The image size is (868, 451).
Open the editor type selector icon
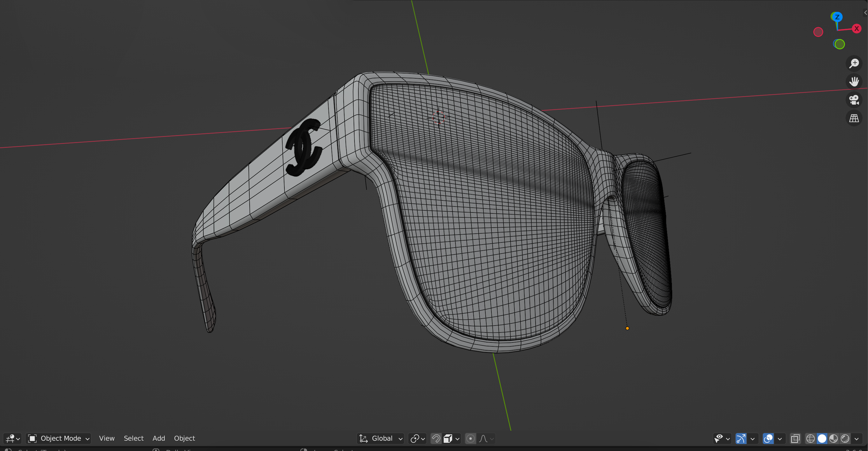coord(12,439)
